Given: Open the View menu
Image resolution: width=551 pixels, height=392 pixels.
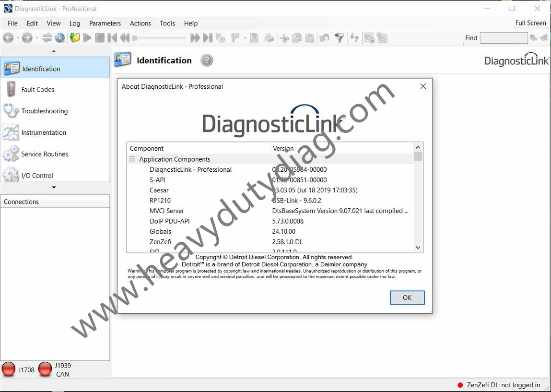Looking at the screenshot, I should pos(53,23).
